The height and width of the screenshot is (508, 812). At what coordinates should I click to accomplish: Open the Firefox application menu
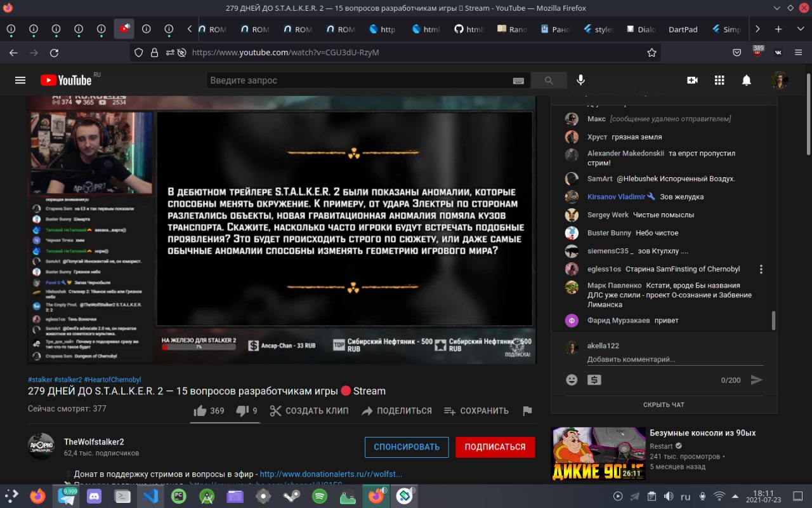(x=798, y=53)
